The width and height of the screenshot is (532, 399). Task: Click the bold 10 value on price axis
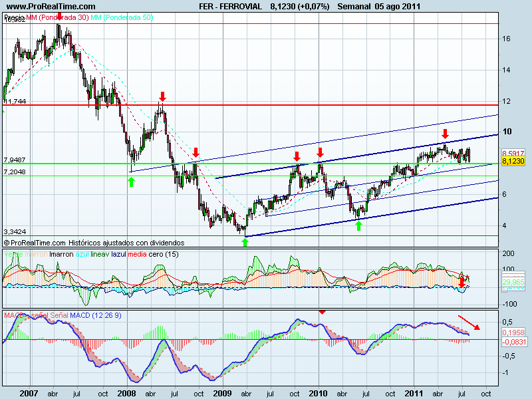(x=507, y=131)
